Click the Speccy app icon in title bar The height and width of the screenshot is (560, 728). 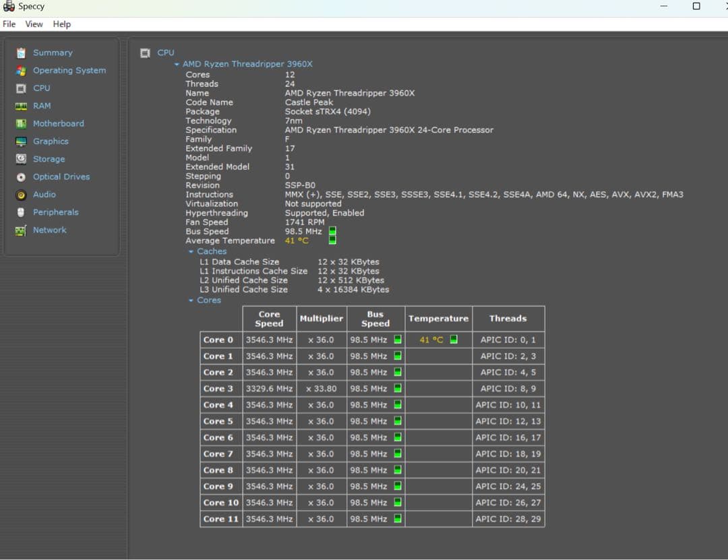(x=8, y=7)
